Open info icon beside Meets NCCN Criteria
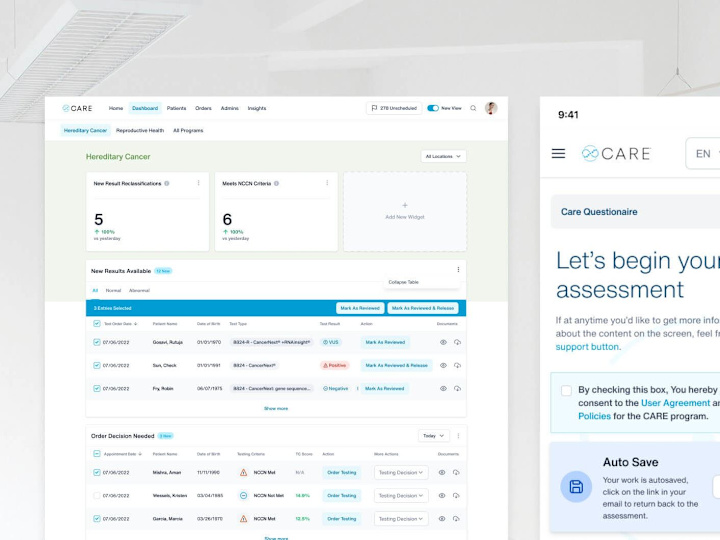 click(x=276, y=183)
